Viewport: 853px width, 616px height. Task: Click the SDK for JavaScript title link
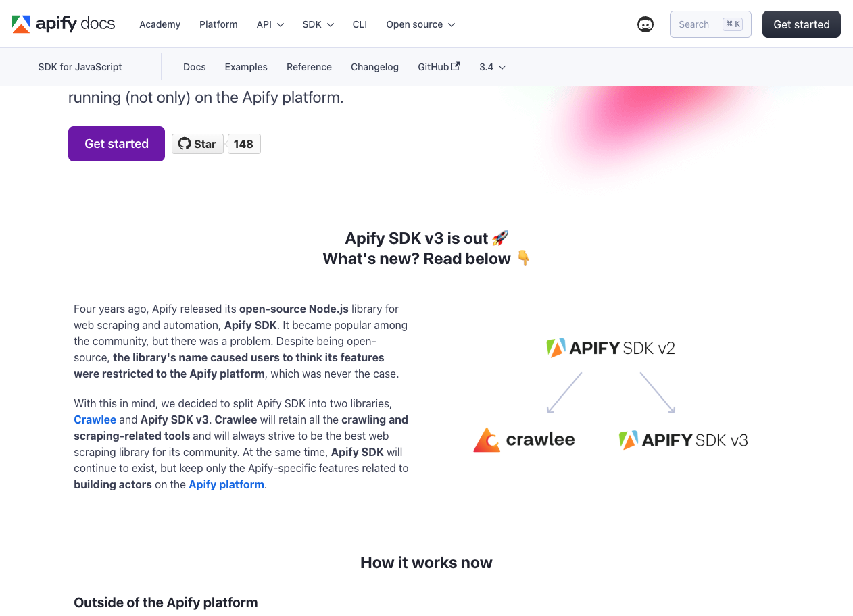pos(80,67)
